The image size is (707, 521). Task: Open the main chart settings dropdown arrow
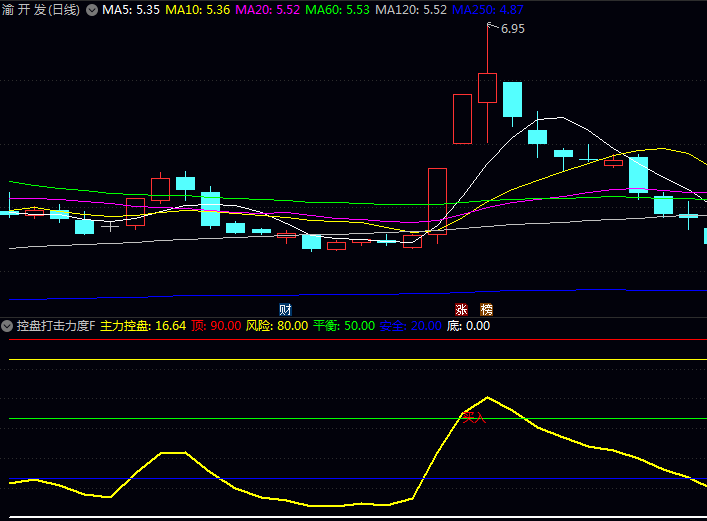pos(92,10)
